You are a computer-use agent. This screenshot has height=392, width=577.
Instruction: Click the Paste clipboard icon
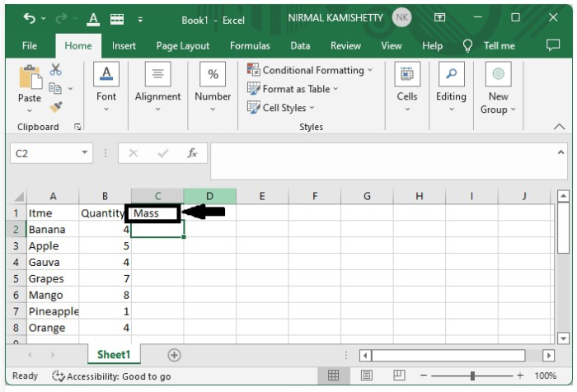tap(30, 77)
